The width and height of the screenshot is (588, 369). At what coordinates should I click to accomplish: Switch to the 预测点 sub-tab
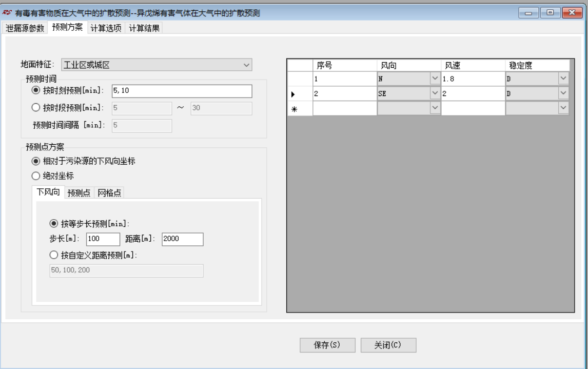79,193
